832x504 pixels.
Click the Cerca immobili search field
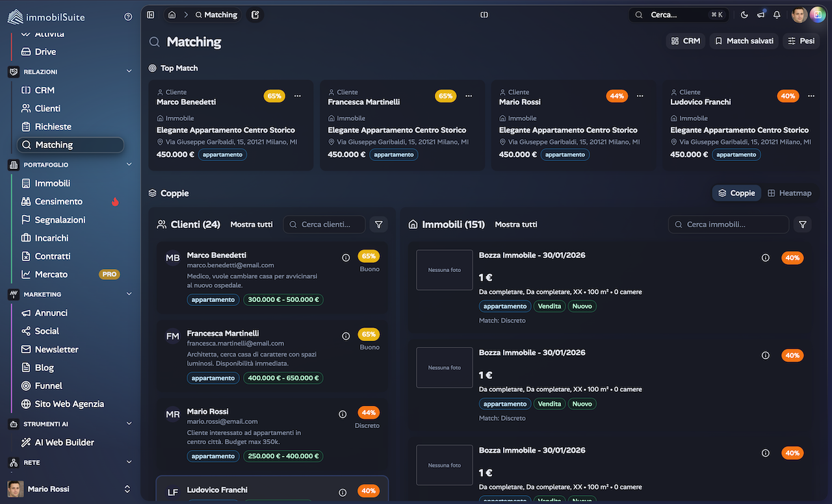(x=728, y=224)
